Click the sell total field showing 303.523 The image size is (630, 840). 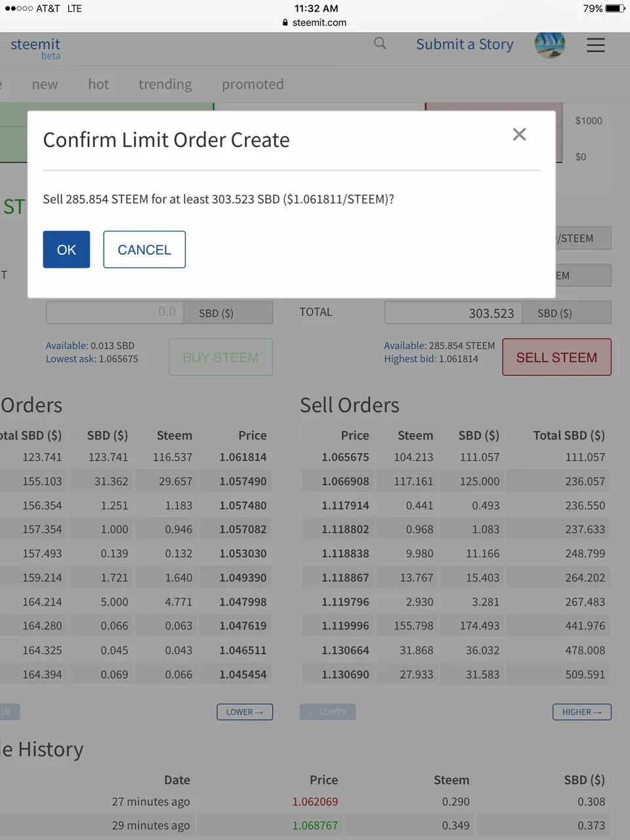coord(453,313)
